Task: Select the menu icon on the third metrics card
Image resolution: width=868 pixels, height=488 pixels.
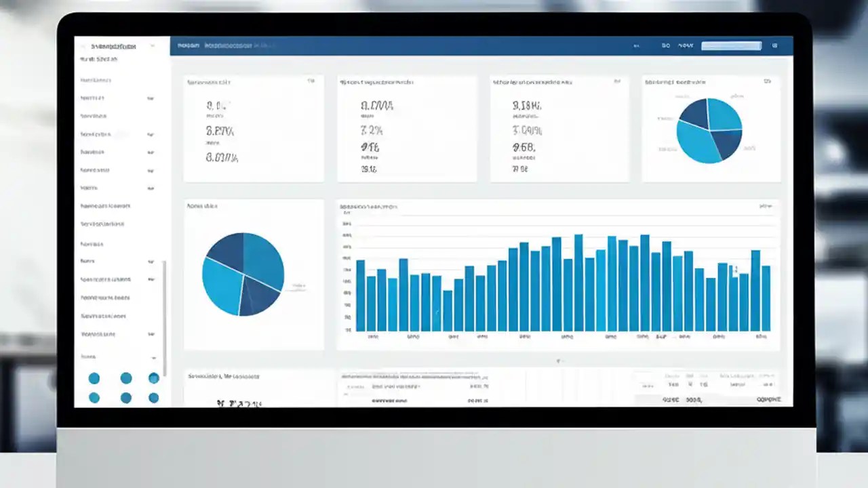Action: 616,81
